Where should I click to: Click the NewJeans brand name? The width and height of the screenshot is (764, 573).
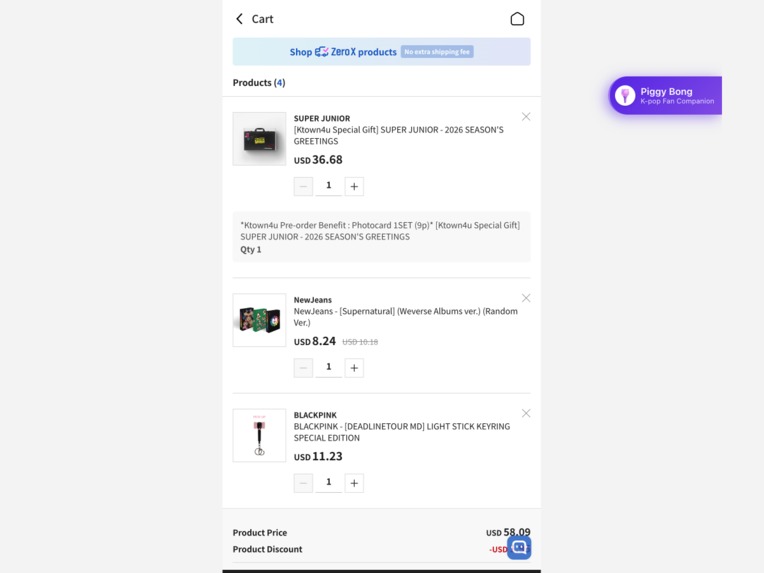[312, 300]
